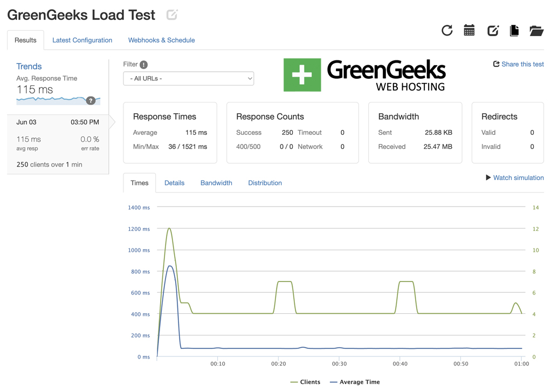The width and height of the screenshot is (552, 392).
Task: Click the edit test configuration icon
Action: (493, 31)
